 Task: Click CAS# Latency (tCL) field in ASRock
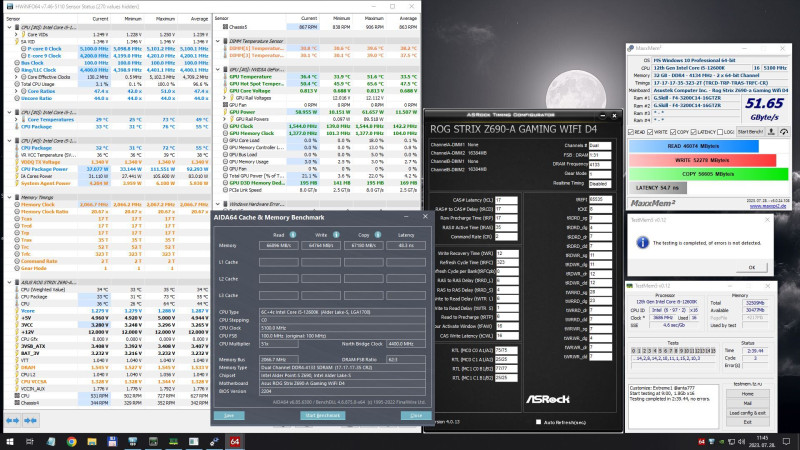(506, 201)
